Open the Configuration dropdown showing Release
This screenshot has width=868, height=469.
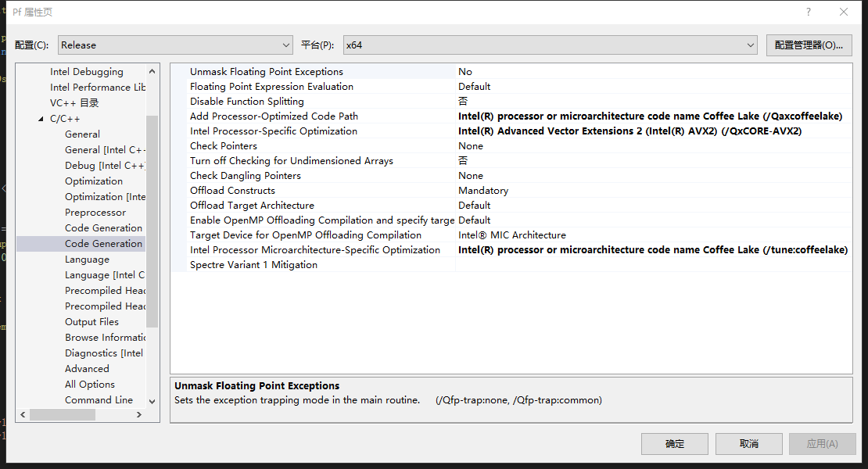[175, 45]
